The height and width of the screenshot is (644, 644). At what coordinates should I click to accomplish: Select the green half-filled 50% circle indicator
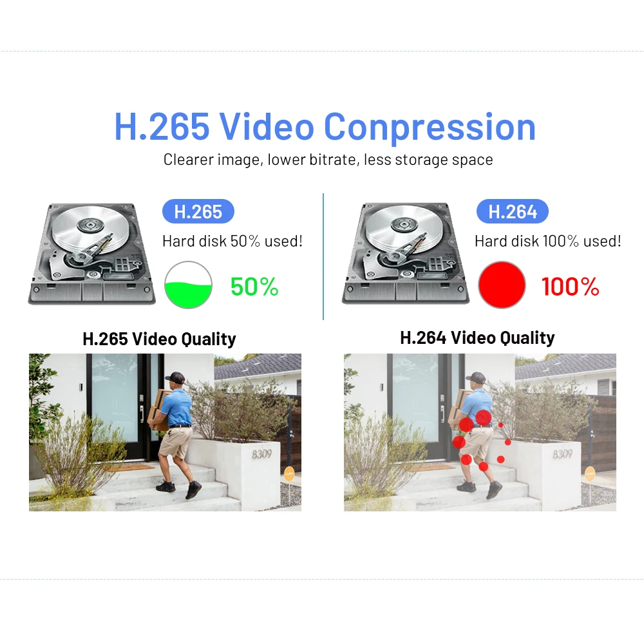point(188,285)
